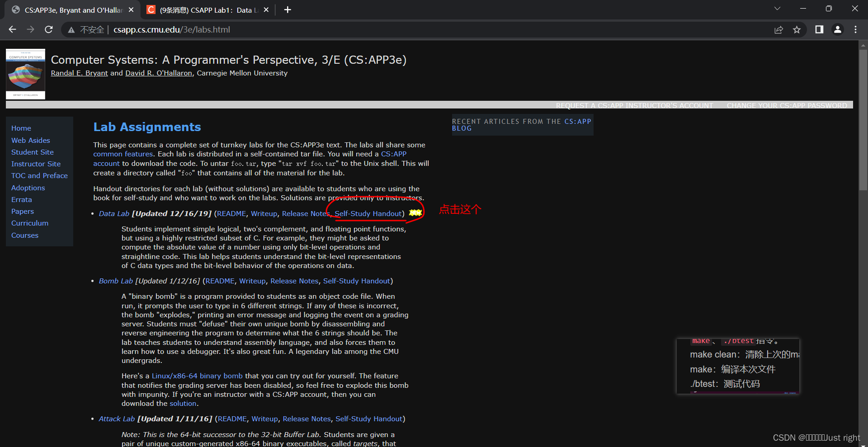Click the page vertical scrollbar thumb

[x=863, y=120]
